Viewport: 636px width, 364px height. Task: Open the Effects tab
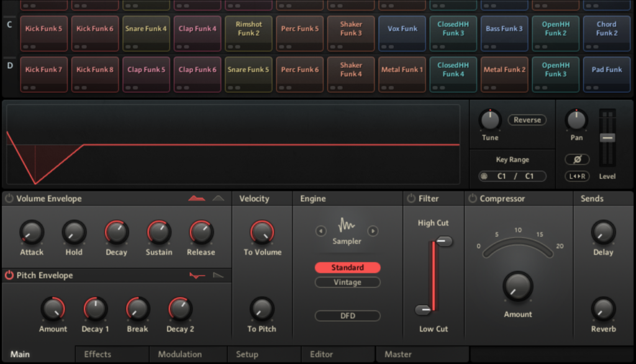[x=98, y=354]
